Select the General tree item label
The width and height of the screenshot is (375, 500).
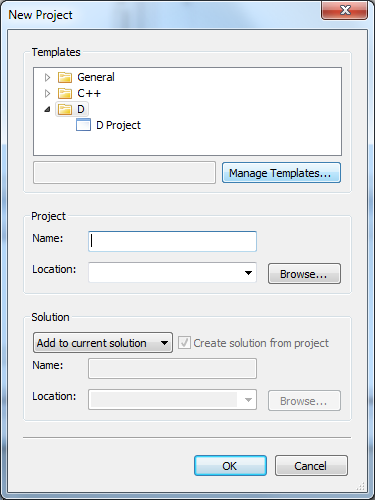coord(96,77)
